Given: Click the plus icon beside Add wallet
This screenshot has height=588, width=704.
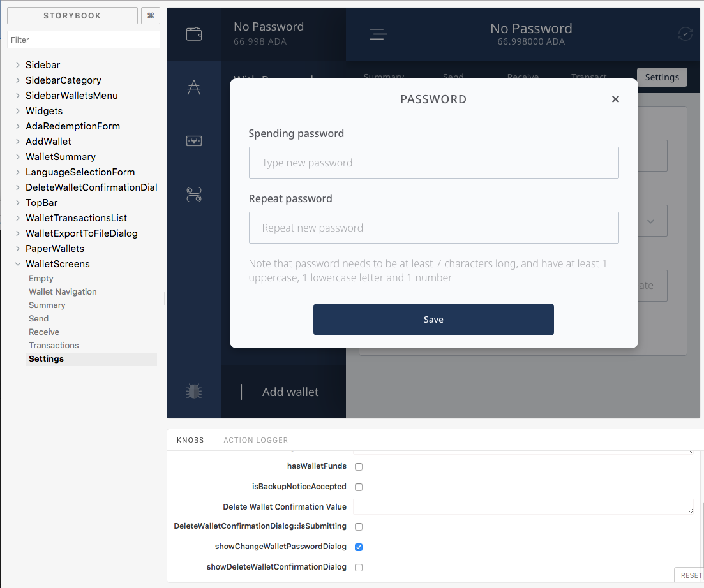Looking at the screenshot, I should click(x=241, y=392).
